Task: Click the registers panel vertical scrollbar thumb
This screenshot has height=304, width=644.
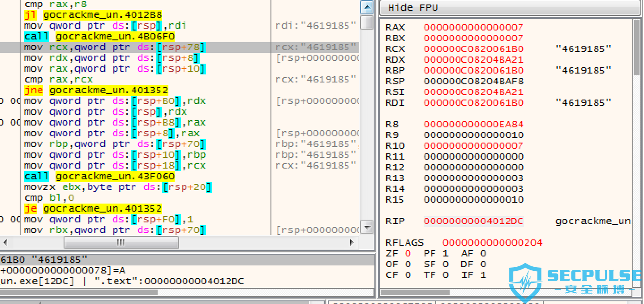Action: coord(637,47)
